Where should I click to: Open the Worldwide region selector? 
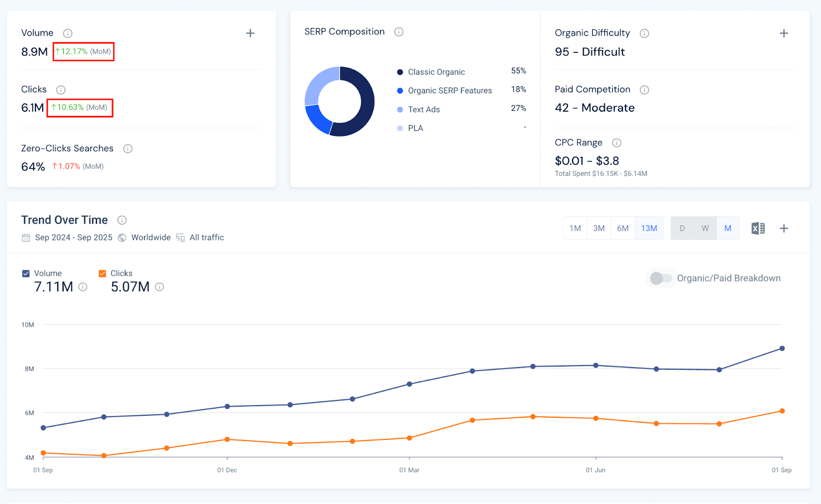coord(151,237)
